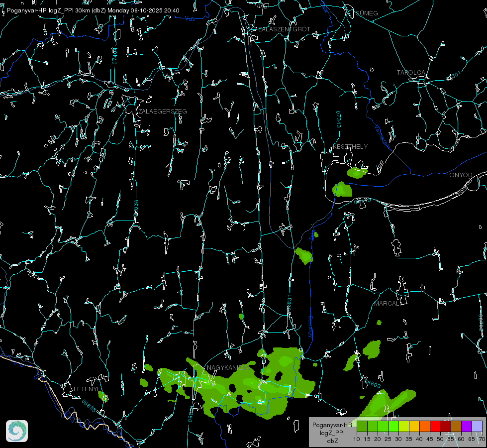Image resolution: width=487 pixels, height=448 pixels.
Task: Click the road number 06803 label
Action: (x=372, y=384)
